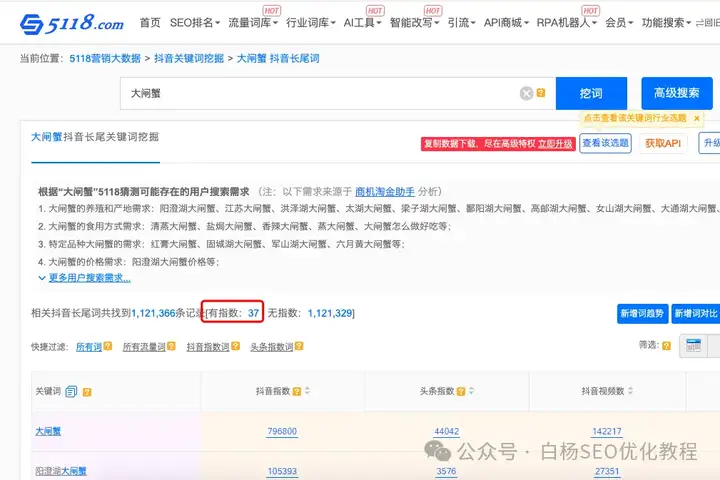
Task: Click the yellow help icon in search box
Action: point(541,93)
